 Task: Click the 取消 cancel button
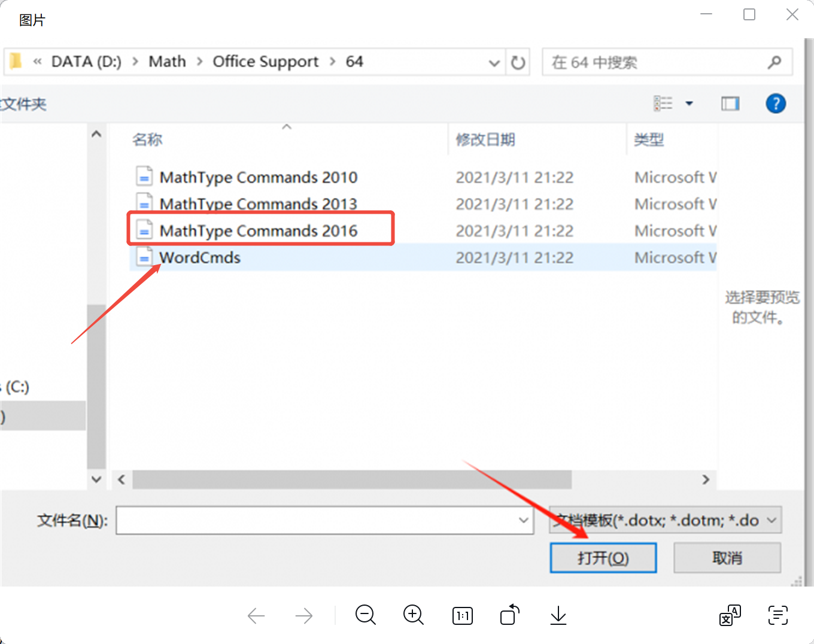click(727, 558)
